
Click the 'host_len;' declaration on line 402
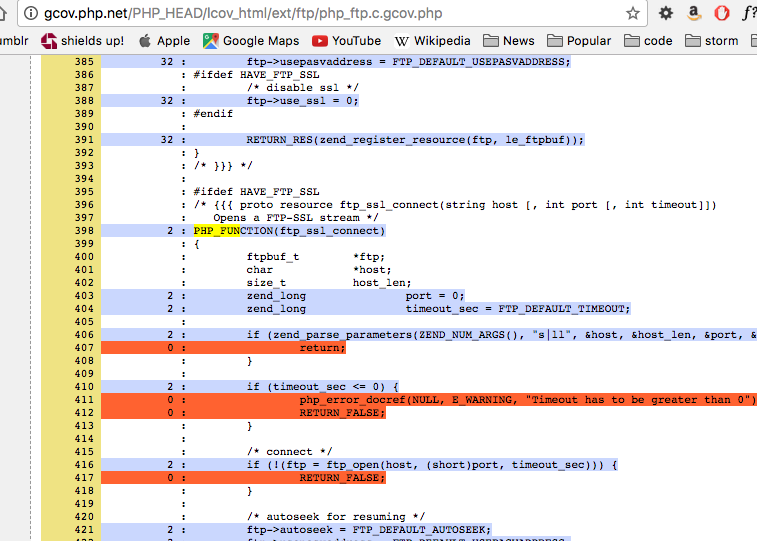pos(382,283)
